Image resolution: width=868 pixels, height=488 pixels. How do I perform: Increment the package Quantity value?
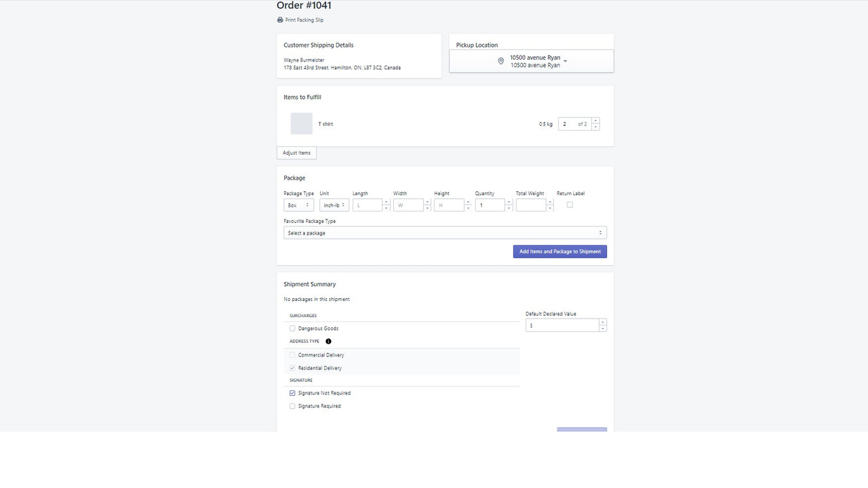pos(509,202)
